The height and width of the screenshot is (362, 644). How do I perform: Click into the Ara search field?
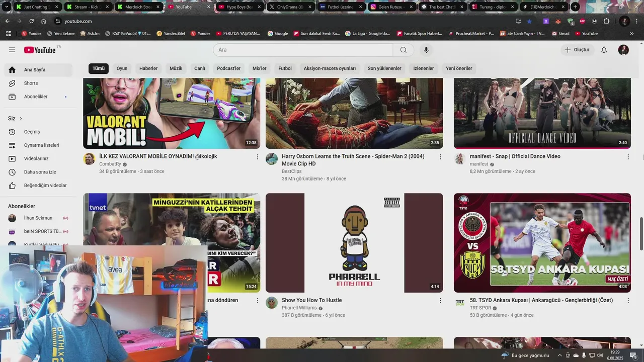[303, 50]
